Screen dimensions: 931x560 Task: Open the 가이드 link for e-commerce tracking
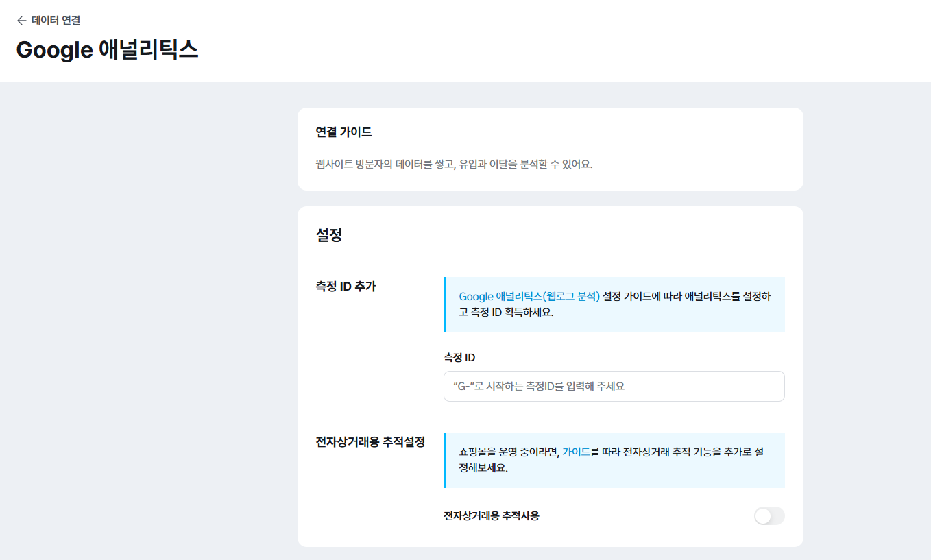[576, 452]
